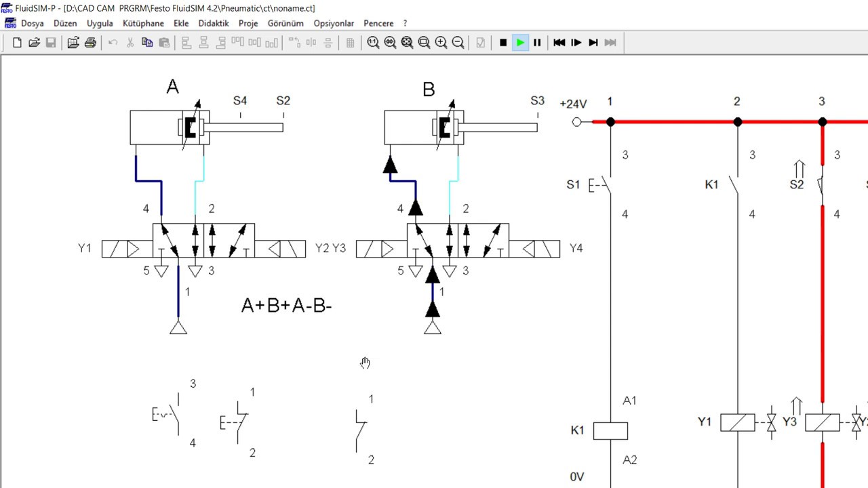The width and height of the screenshot is (868, 488).
Task: Select the Y1 valve solenoid coil symbol
Action: tap(737, 422)
